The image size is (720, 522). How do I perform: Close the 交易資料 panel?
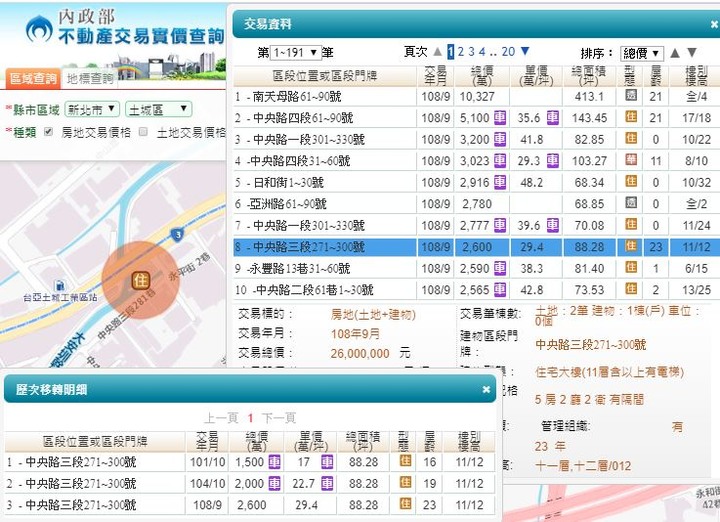[x=714, y=24]
